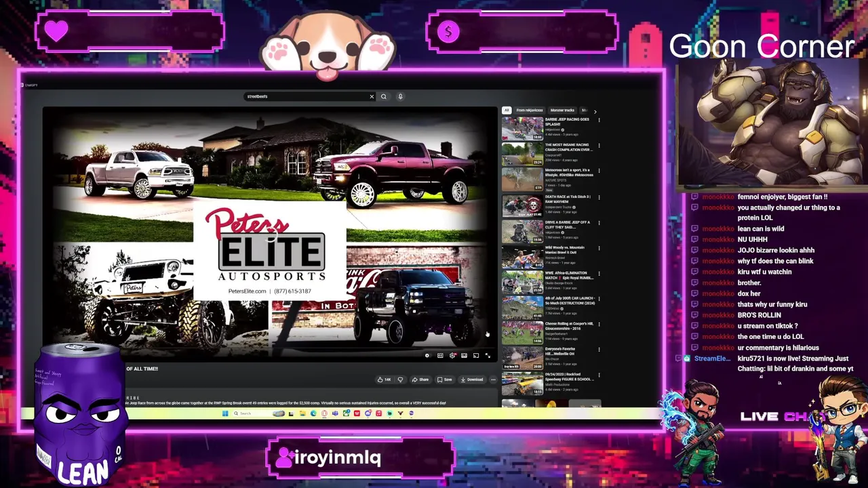Open File Explorer from the taskbar
868x488 pixels.
click(x=302, y=413)
